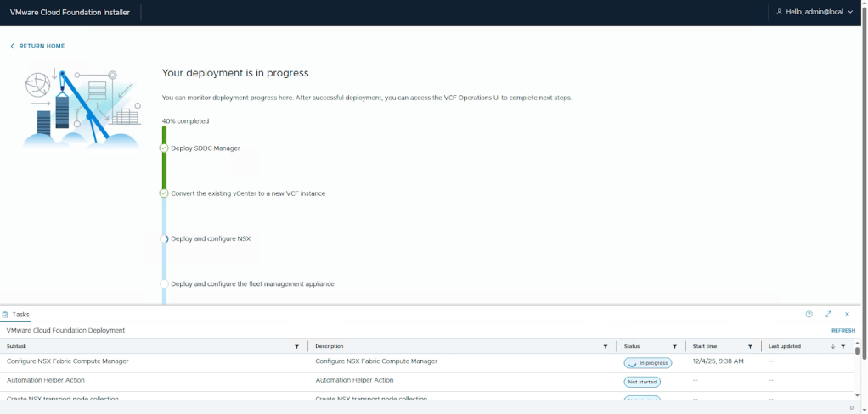Click the Deploy SDDC Manager checkmark icon
This screenshot has width=868, height=414.
tap(163, 148)
